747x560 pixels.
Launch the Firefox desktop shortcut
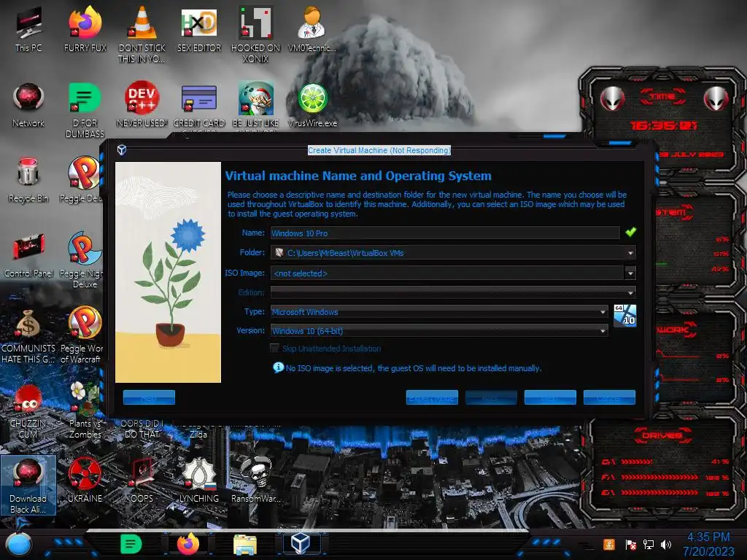point(85,28)
